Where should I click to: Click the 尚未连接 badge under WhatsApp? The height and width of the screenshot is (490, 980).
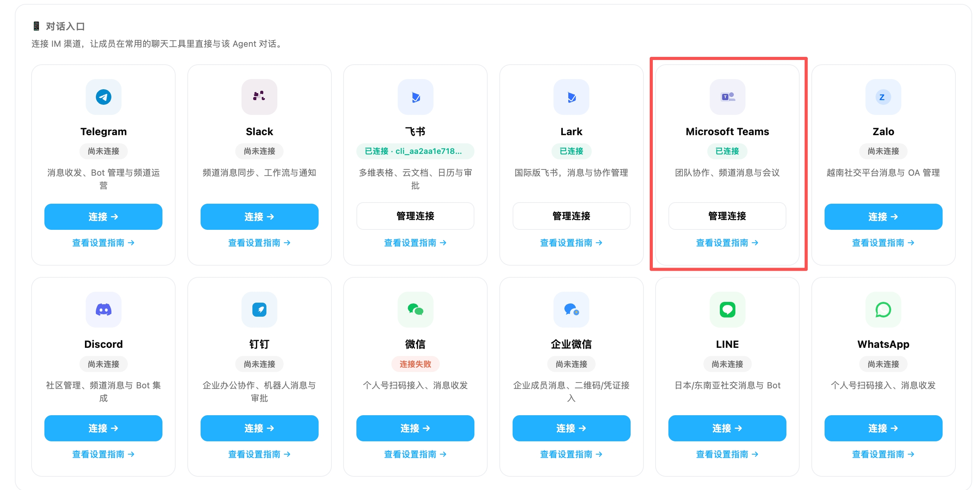883,364
